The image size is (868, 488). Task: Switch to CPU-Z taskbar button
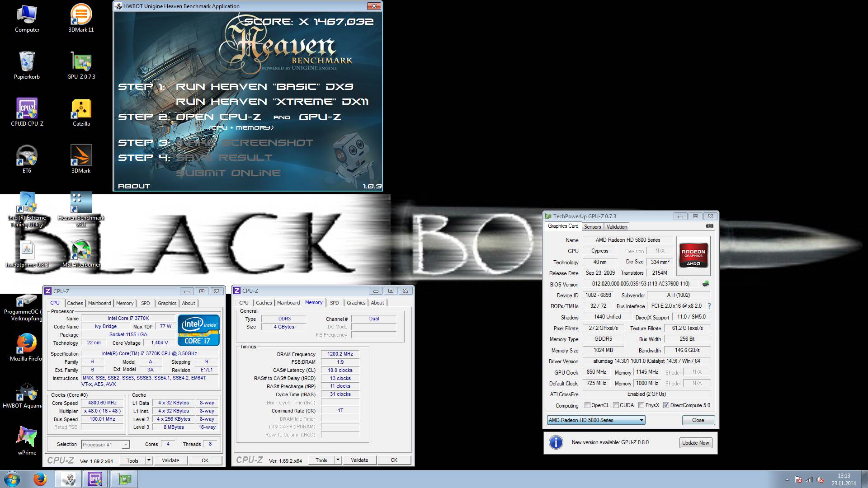click(95, 479)
